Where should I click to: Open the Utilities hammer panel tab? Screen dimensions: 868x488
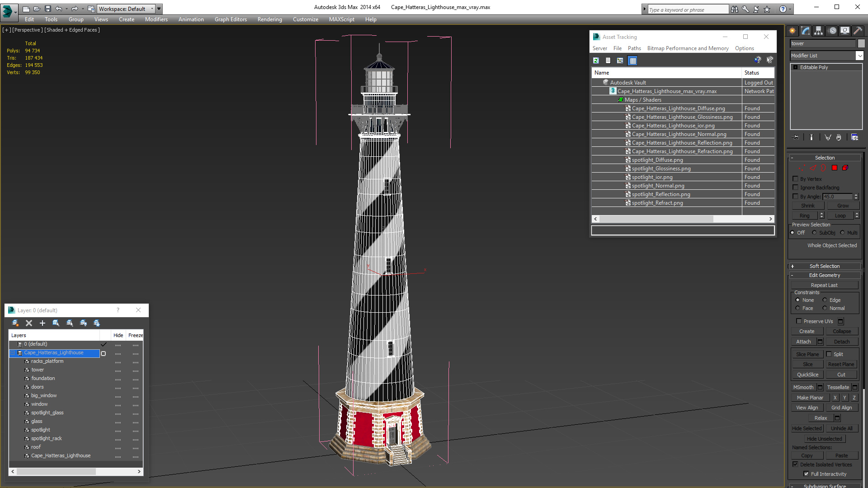tap(858, 31)
